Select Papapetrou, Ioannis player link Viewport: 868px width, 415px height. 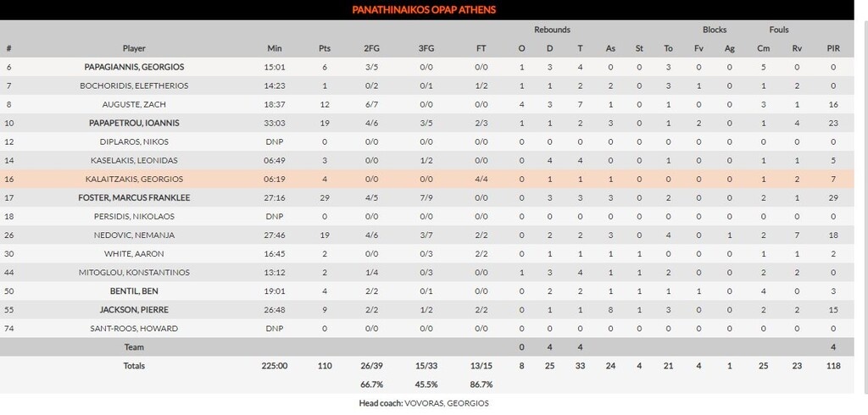[134, 123]
